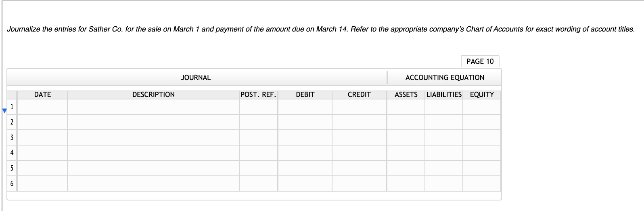This screenshot has width=644, height=211.
Task: Click the Date cell in row 1
Action: click(42, 107)
